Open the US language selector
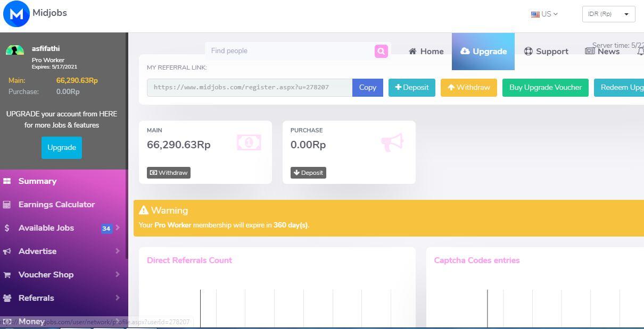The image size is (644, 329). [544, 14]
